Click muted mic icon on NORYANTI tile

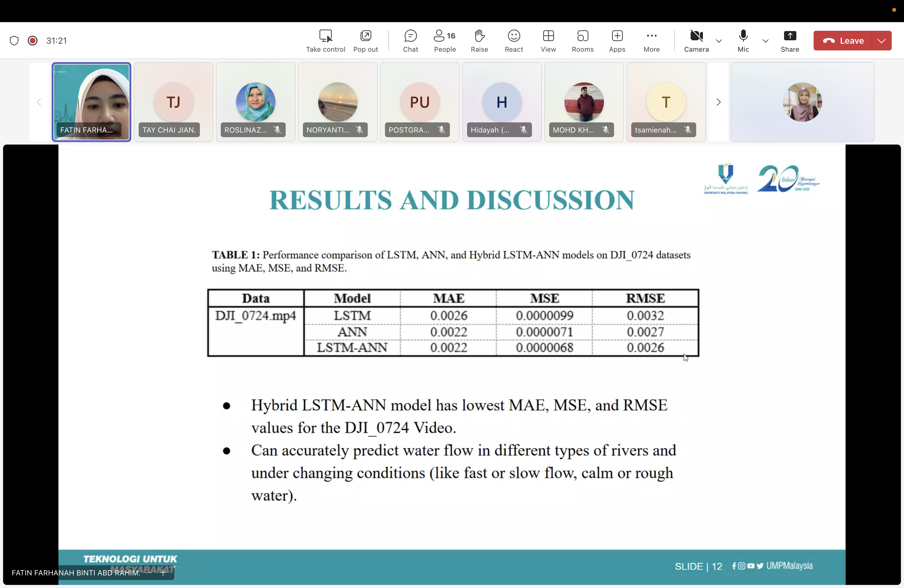point(360,130)
